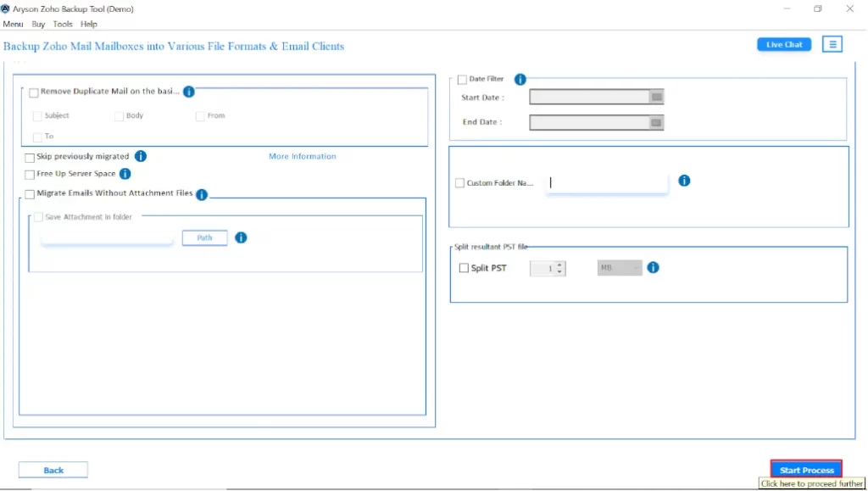868x491 pixels.
Task: Enable the Split PST checkbox
Action: (464, 268)
